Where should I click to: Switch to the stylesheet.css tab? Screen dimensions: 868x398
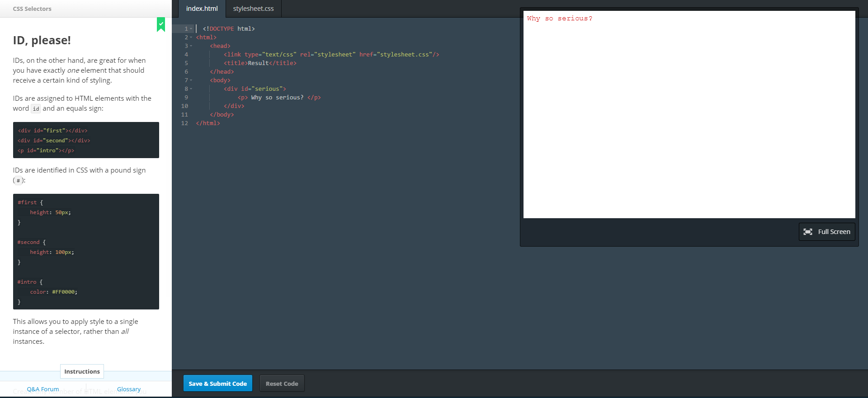coord(253,9)
